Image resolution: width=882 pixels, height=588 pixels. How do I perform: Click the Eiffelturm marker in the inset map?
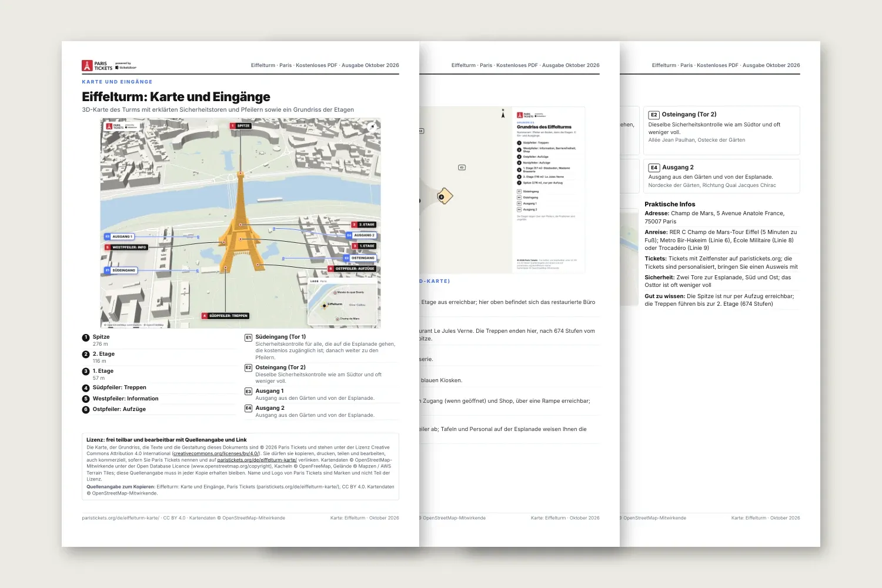[324, 305]
